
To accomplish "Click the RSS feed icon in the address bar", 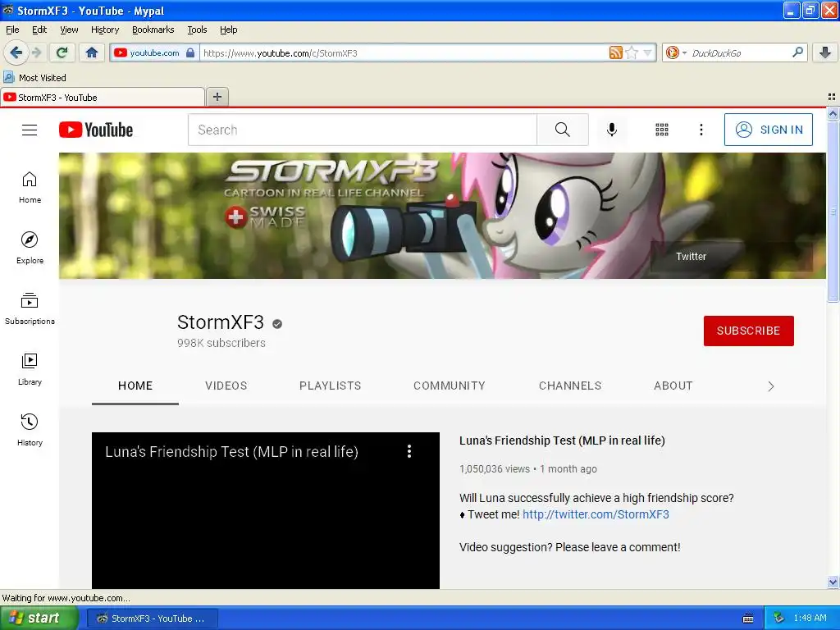I will [x=616, y=52].
